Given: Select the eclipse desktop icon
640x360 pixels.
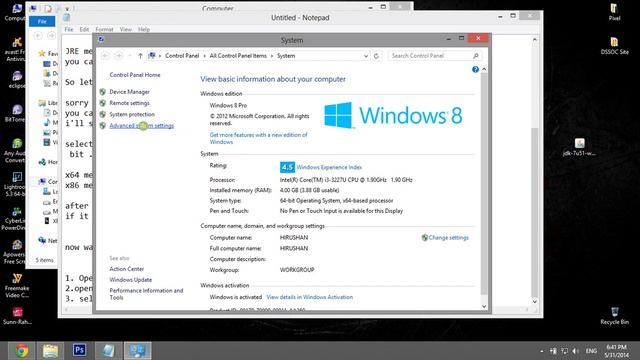Looking at the screenshot, I should 16,80.
